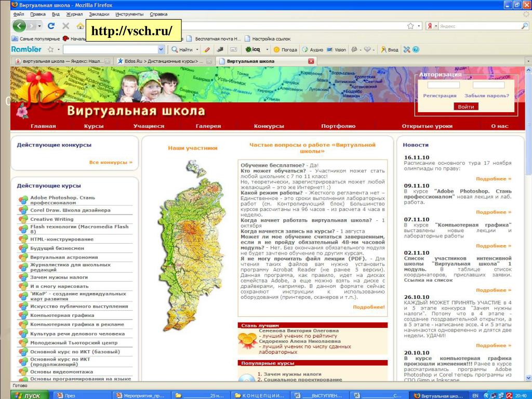Open the Закладки menu
This screenshot has width=532, height=399.
(99, 14)
